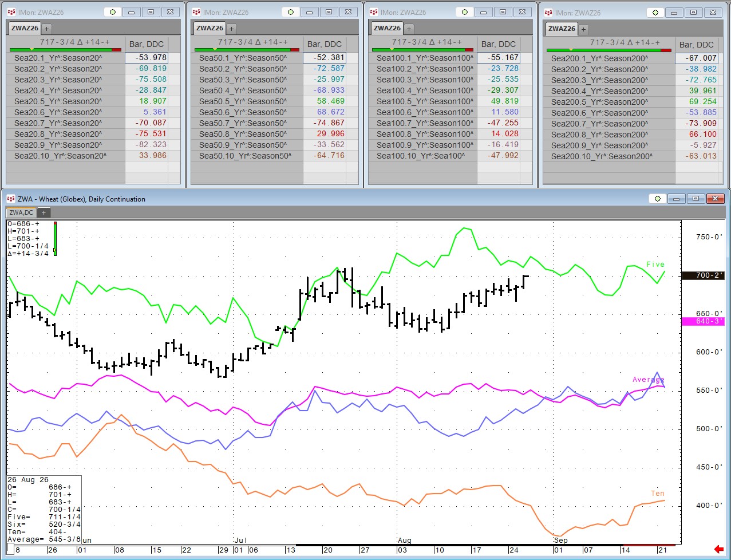Minimize the Season200 IMon window

pos(674,13)
